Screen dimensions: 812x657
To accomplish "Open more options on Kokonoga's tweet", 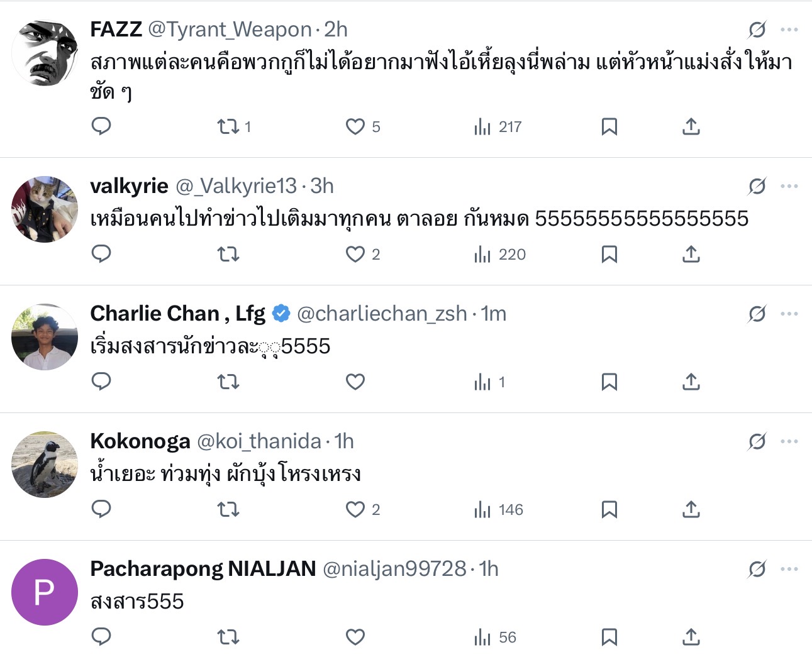I will [789, 441].
